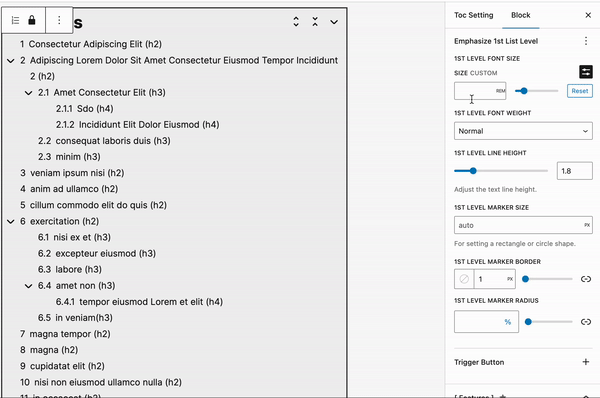600x398 pixels.
Task: Click the expand all arrows icon
Action: point(296,22)
